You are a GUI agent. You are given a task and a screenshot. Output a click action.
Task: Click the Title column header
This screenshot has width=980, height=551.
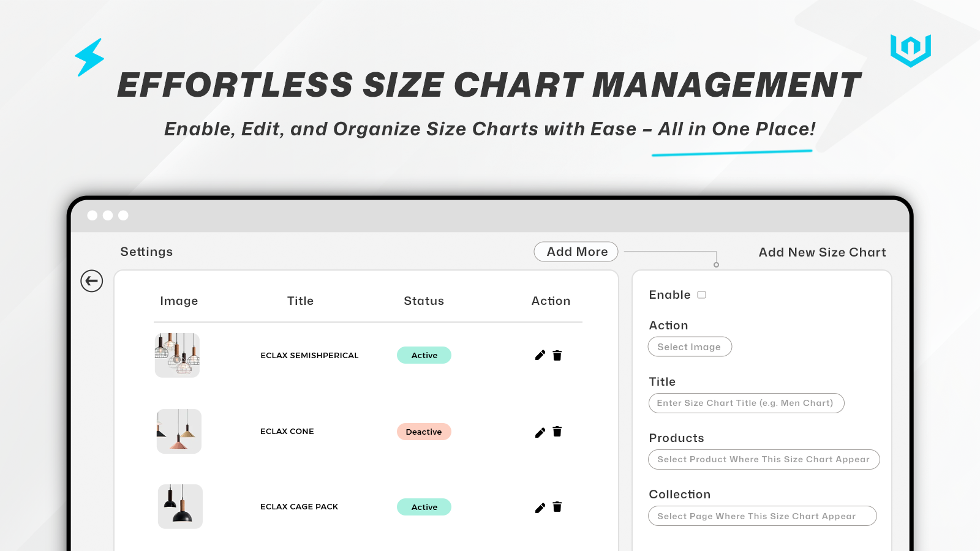click(x=300, y=301)
